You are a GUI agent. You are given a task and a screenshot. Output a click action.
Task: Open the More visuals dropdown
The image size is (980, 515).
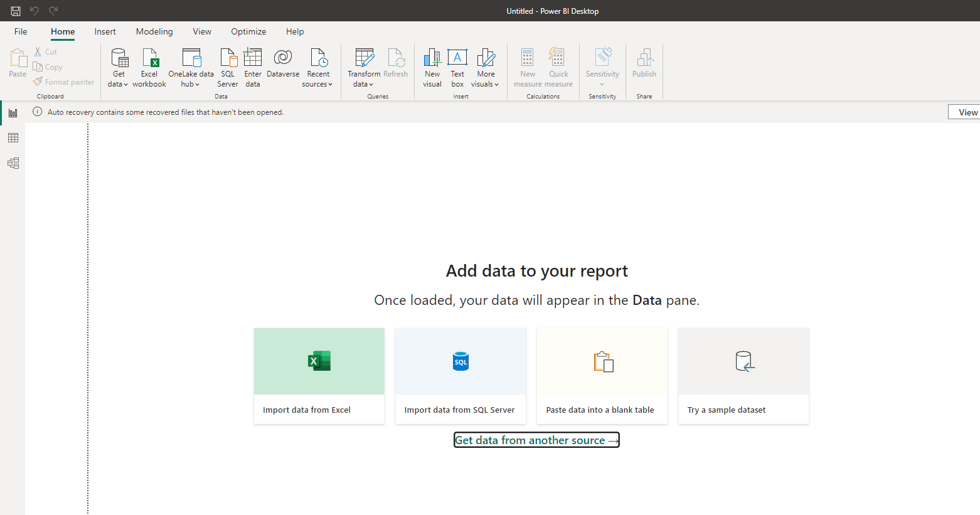(x=486, y=68)
